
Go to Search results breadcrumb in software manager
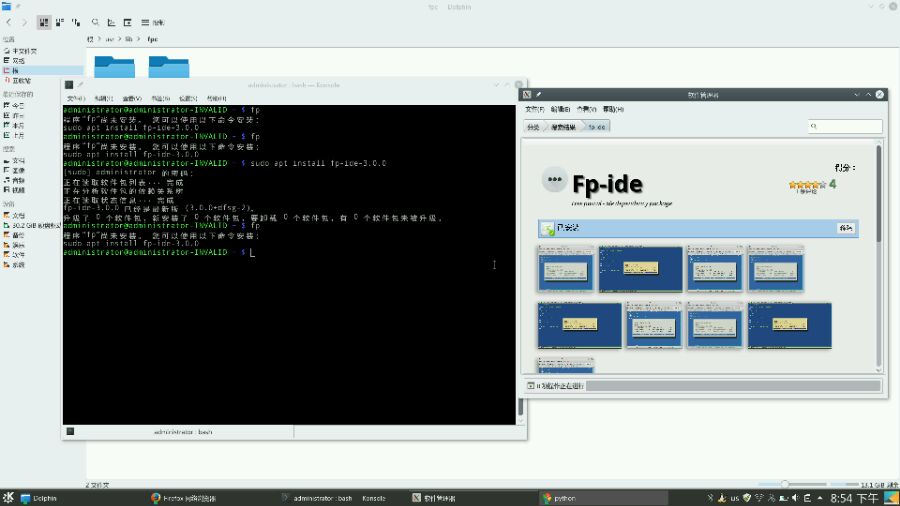click(x=563, y=127)
